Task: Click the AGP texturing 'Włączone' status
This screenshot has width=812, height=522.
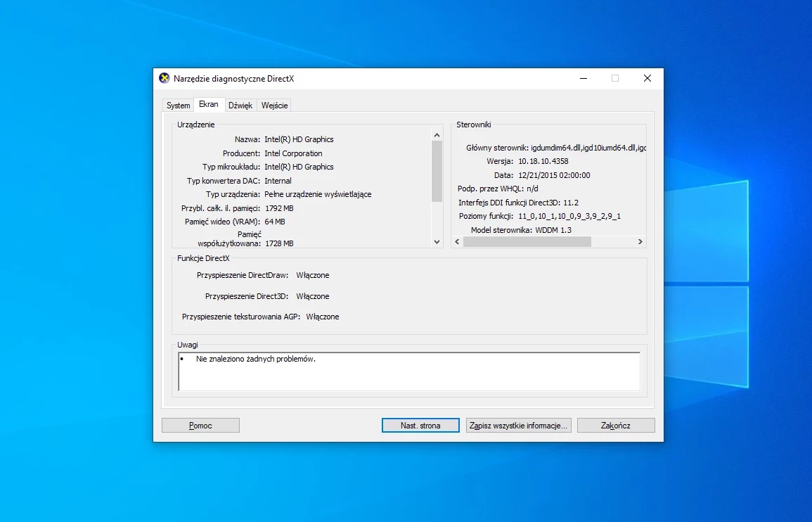Action: (323, 317)
